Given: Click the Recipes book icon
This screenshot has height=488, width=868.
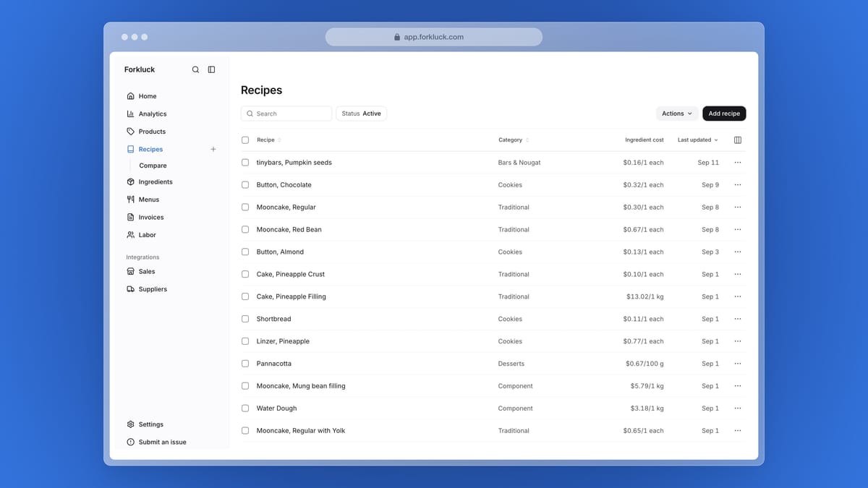Looking at the screenshot, I should [130, 149].
